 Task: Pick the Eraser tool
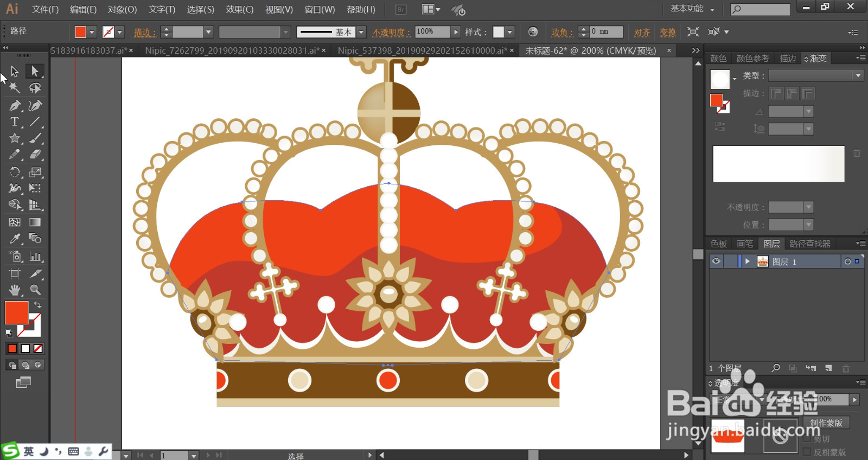click(x=35, y=155)
